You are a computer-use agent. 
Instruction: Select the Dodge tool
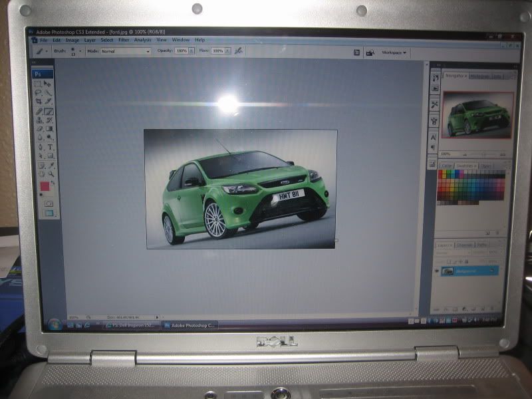point(51,138)
